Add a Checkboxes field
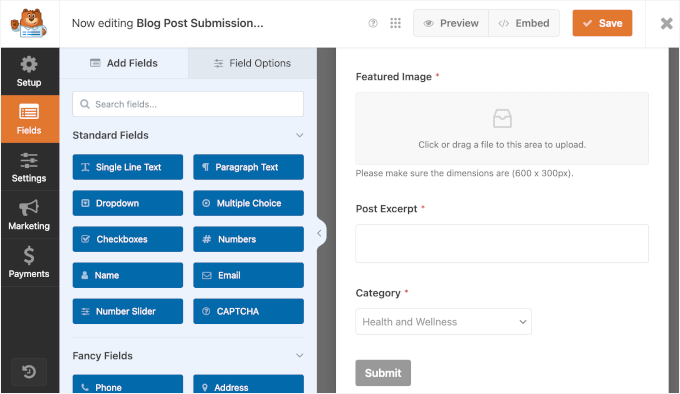 tap(128, 239)
